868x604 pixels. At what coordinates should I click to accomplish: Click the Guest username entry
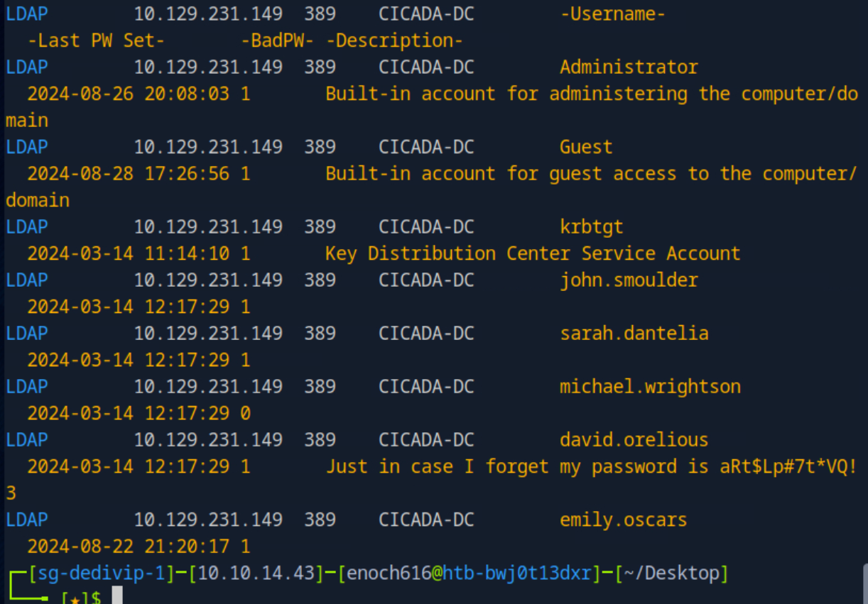(x=586, y=147)
